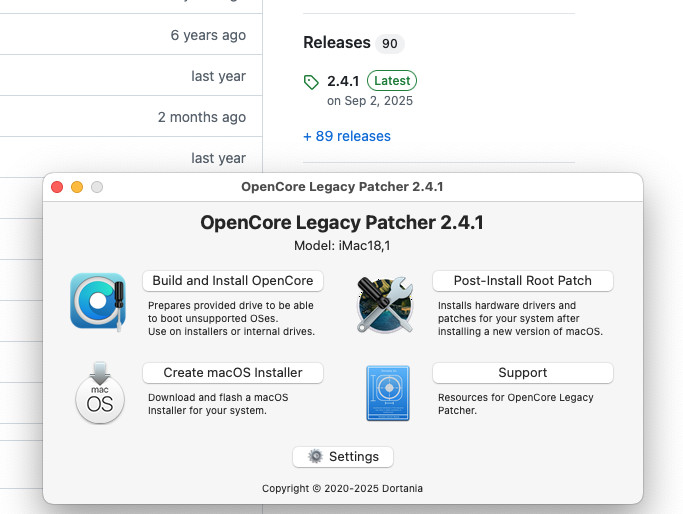Click the OpenCore disc and screwdriver icon

(98, 302)
